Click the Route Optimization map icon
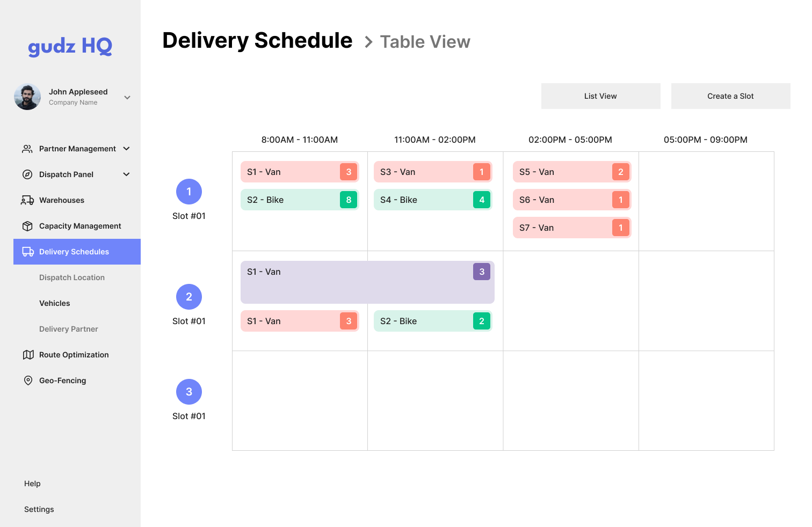Image resolution: width=812 pixels, height=527 pixels. (28, 355)
